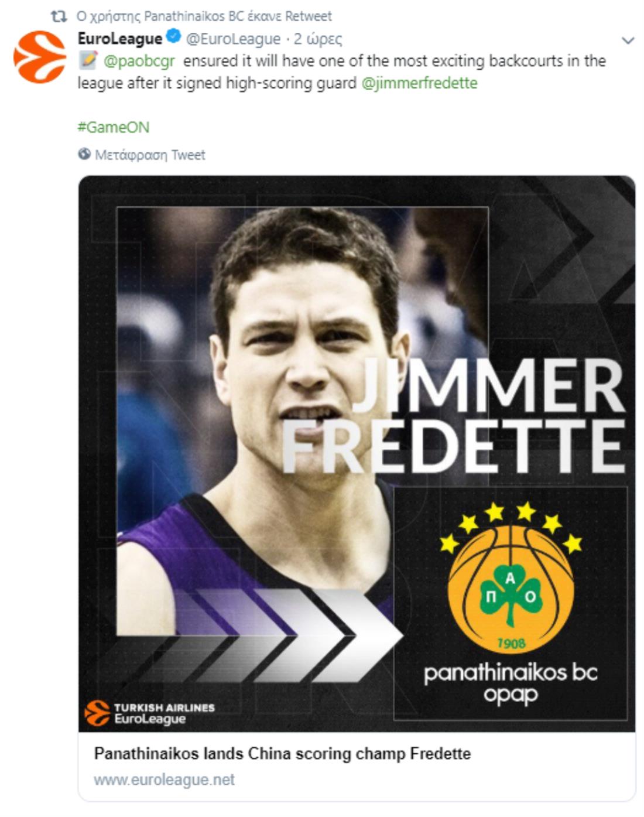Click the Turkish Airlines EuroLeague logo in image
This screenshot has width=644, height=817.
click(150, 713)
